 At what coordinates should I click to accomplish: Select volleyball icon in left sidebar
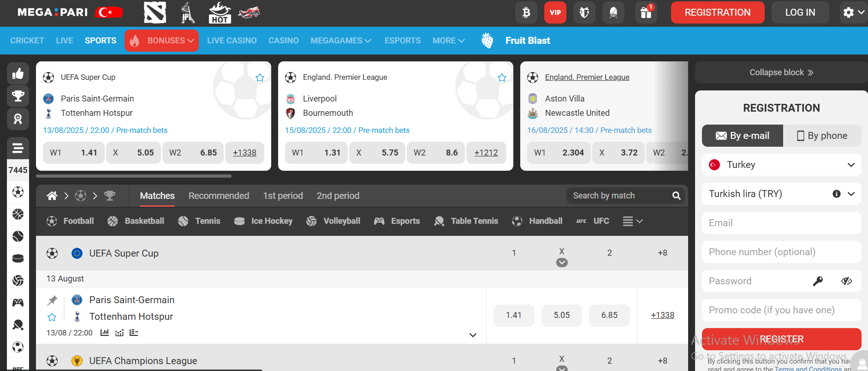pos(18,281)
